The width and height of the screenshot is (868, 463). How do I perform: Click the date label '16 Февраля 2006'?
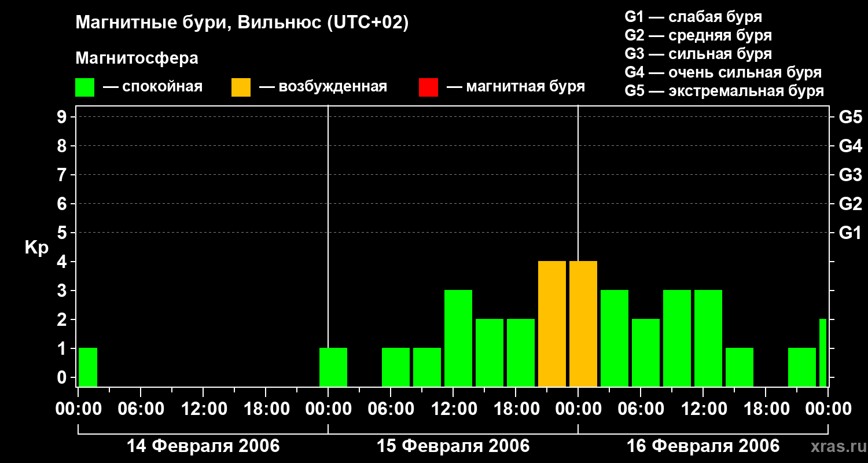click(703, 446)
